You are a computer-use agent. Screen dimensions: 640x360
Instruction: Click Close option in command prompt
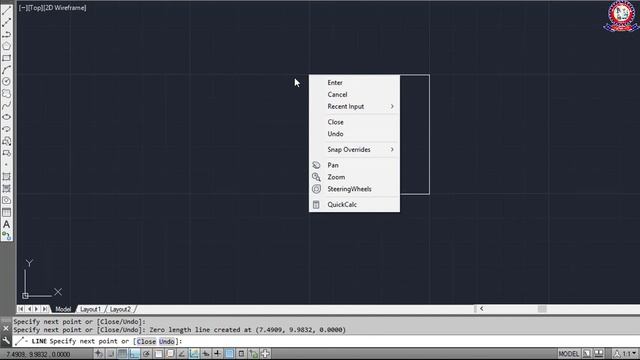click(x=146, y=341)
